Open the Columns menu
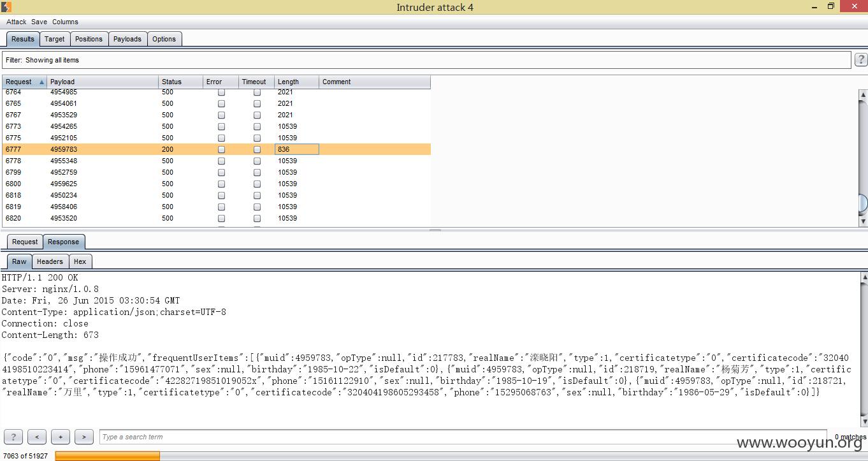 pyautogui.click(x=65, y=22)
